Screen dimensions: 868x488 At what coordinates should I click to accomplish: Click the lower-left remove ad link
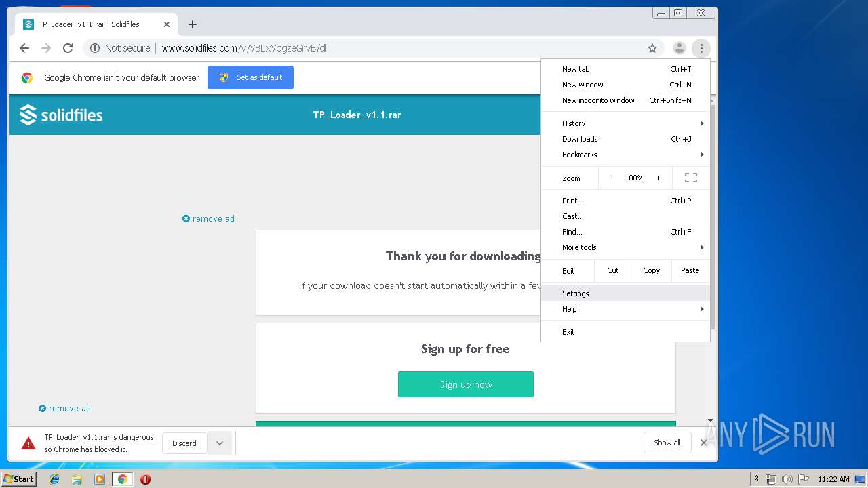(64, 408)
